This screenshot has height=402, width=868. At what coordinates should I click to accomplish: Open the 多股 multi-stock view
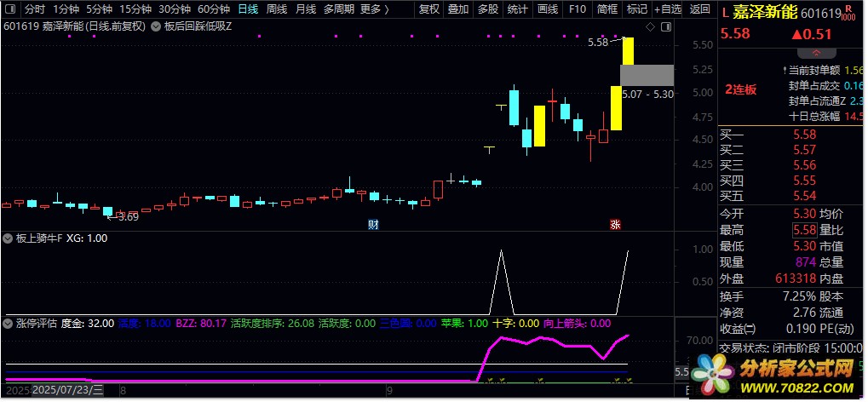pyautogui.click(x=488, y=9)
